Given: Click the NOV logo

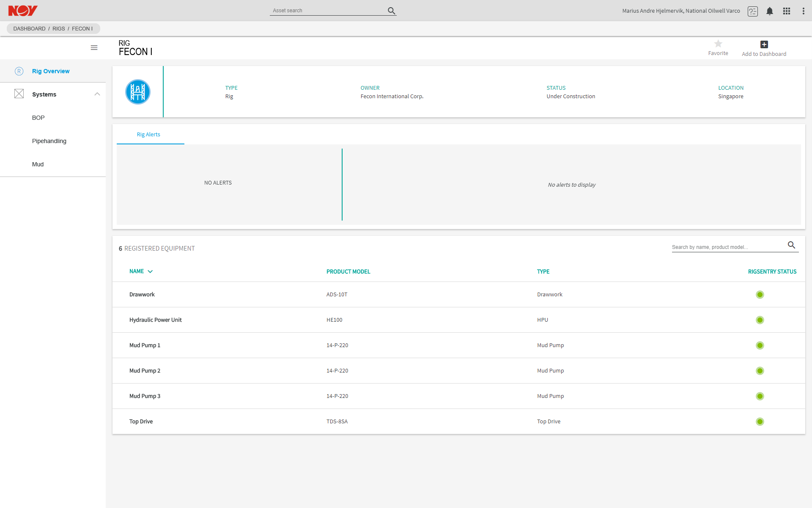Looking at the screenshot, I should pyautogui.click(x=23, y=11).
